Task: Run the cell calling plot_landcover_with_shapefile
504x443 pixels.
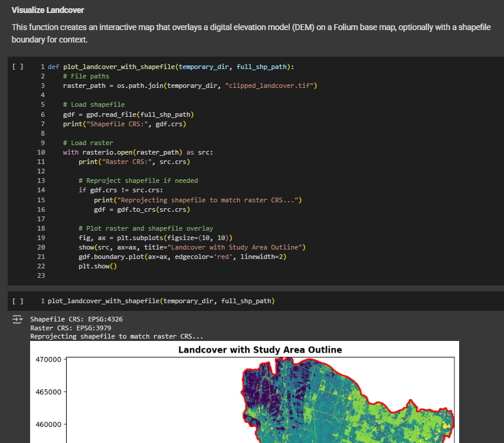Action: tap(18, 301)
